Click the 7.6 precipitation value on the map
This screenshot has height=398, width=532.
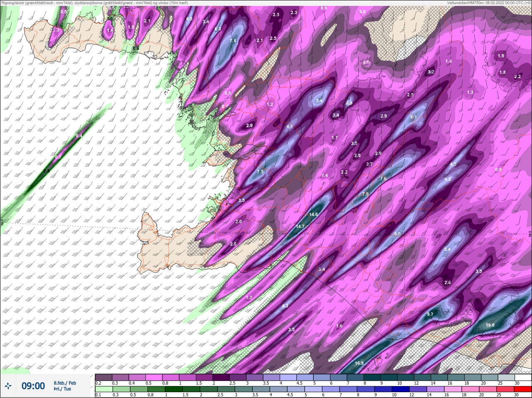(x=383, y=179)
